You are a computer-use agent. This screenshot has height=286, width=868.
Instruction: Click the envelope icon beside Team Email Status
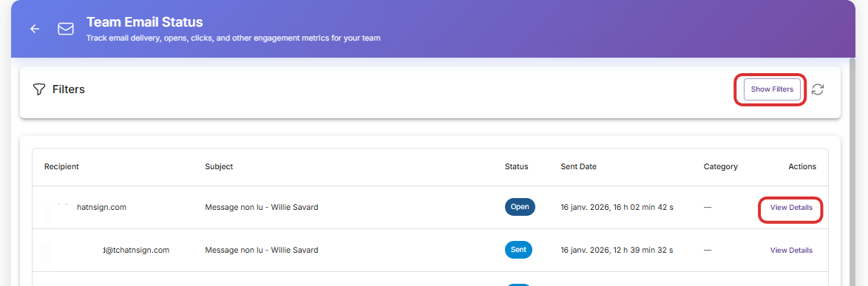(x=66, y=29)
